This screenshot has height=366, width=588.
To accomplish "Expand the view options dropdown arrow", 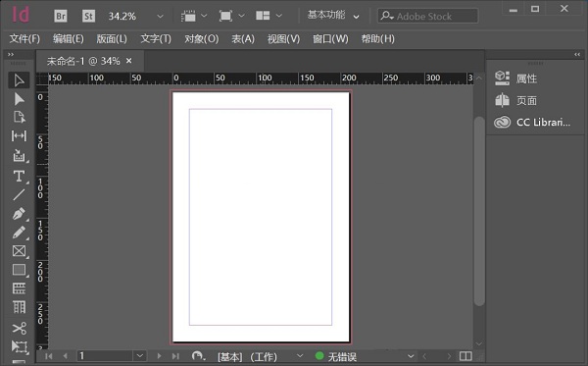I will pos(204,16).
